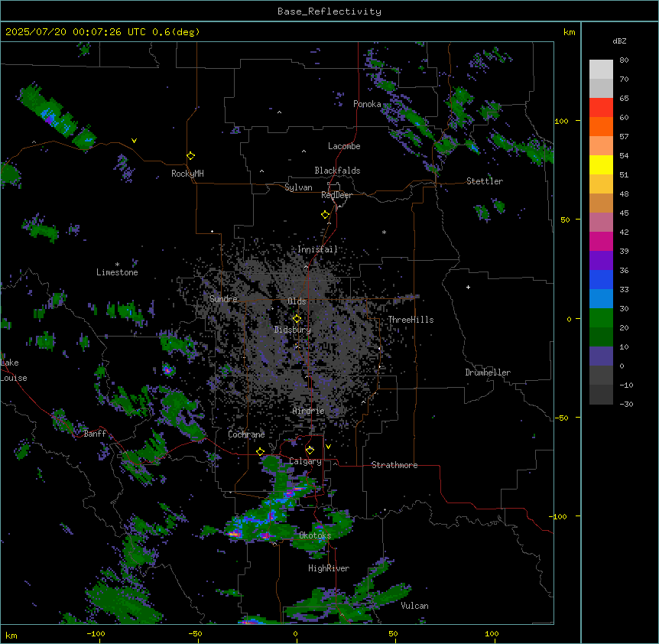Viewport: 659px width, 644px height.
Task: Click the slate purple swatch below 10 dBZ
Action: 601,356
